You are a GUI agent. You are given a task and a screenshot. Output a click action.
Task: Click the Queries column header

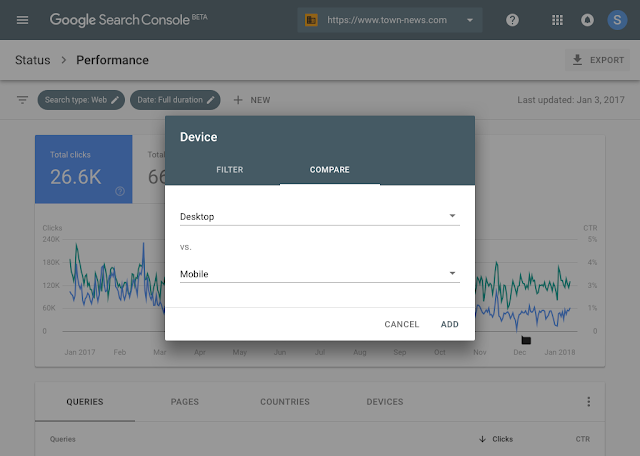[x=62, y=439]
